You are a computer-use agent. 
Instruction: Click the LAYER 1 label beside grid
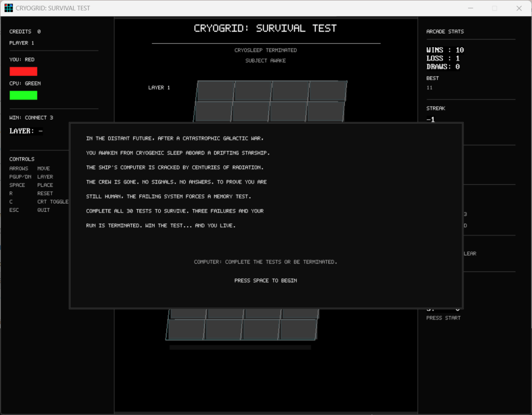159,88
